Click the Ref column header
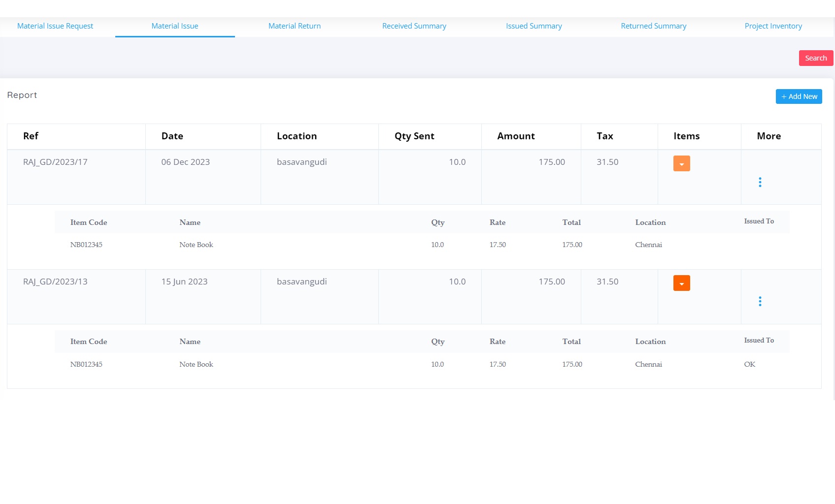Viewport: 835px width, 504px height. (31, 136)
